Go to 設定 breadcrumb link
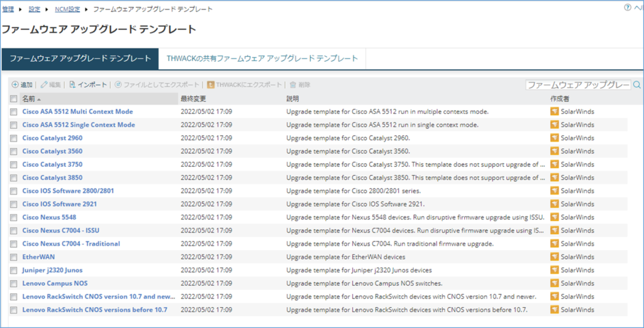644x328 pixels. coord(35,9)
